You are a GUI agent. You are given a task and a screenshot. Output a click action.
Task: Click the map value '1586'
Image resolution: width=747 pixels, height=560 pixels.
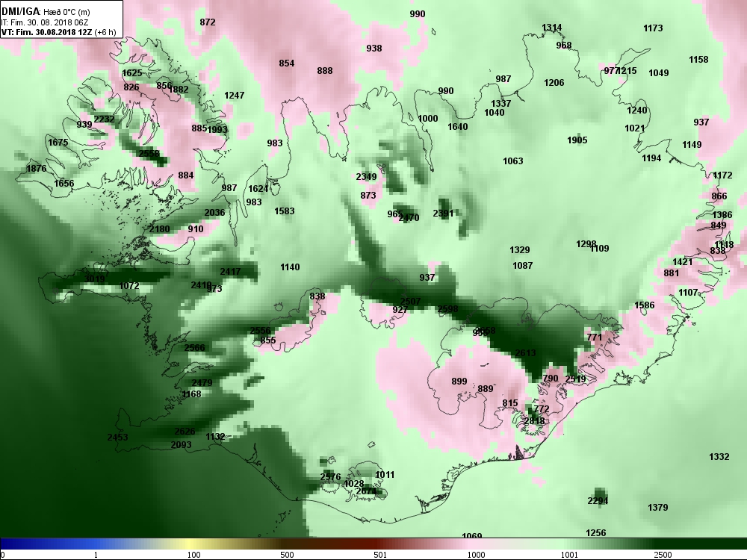tap(645, 305)
